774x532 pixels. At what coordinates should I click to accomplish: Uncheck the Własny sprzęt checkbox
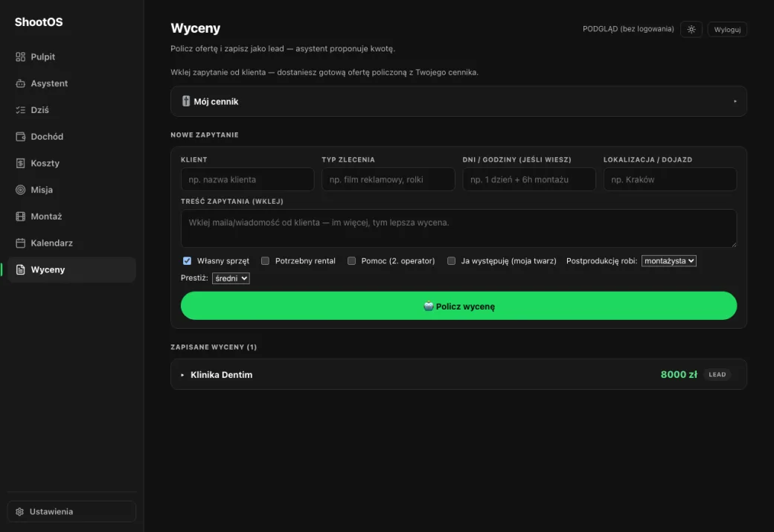pyautogui.click(x=187, y=261)
